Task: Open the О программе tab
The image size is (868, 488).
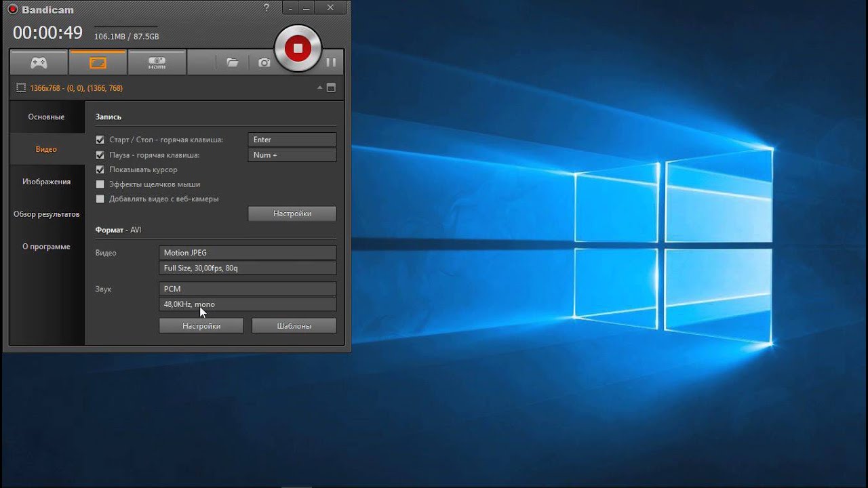Action: pyautogui.click(x=47, y=247)
